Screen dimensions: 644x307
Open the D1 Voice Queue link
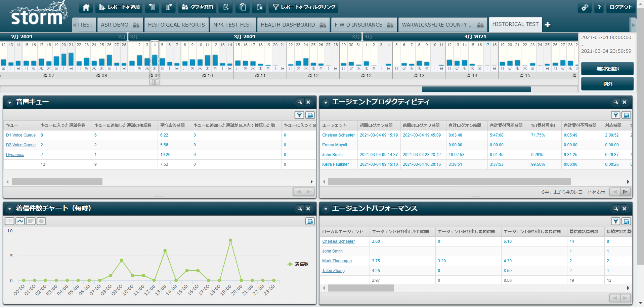[x=21, y=135]
